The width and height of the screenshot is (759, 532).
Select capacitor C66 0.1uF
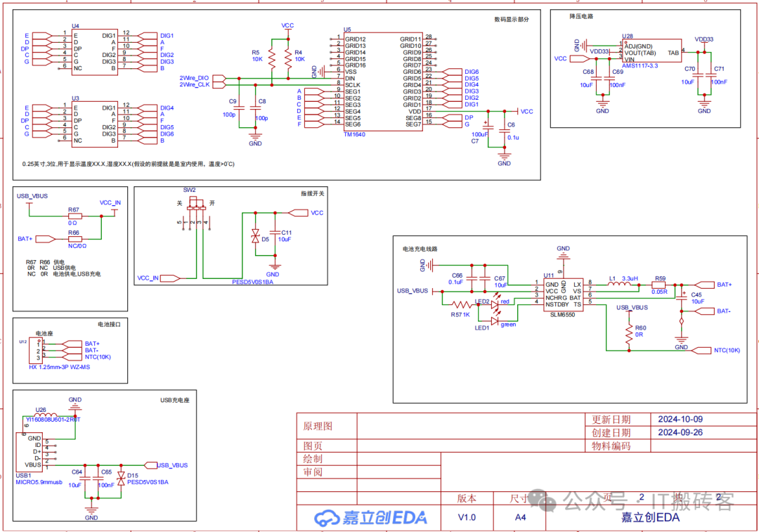click(x=472, y=279)
